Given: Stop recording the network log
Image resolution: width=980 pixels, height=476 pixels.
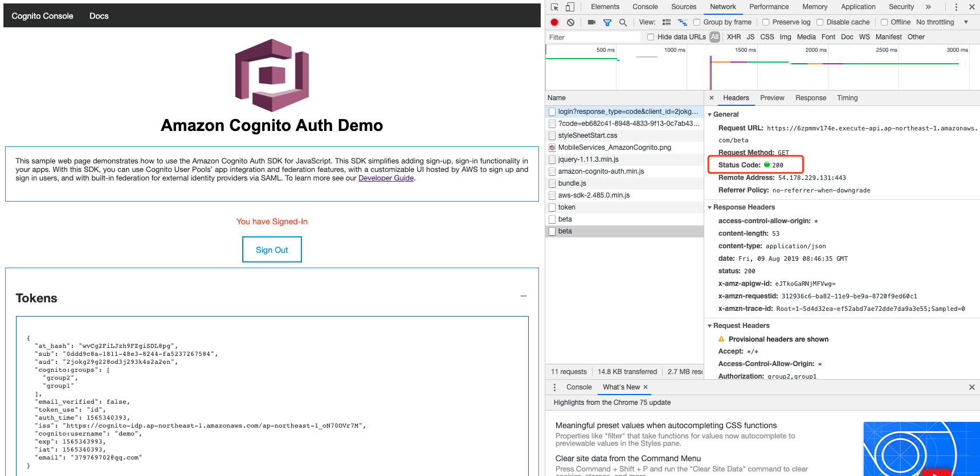Looking at the screenshot, I should (x=554, y=22).
